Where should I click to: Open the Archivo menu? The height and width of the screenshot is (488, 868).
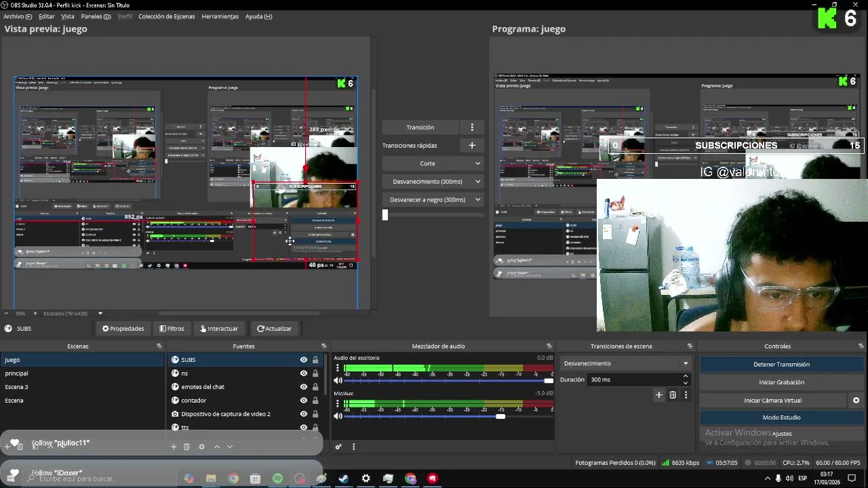click(18, 16)
